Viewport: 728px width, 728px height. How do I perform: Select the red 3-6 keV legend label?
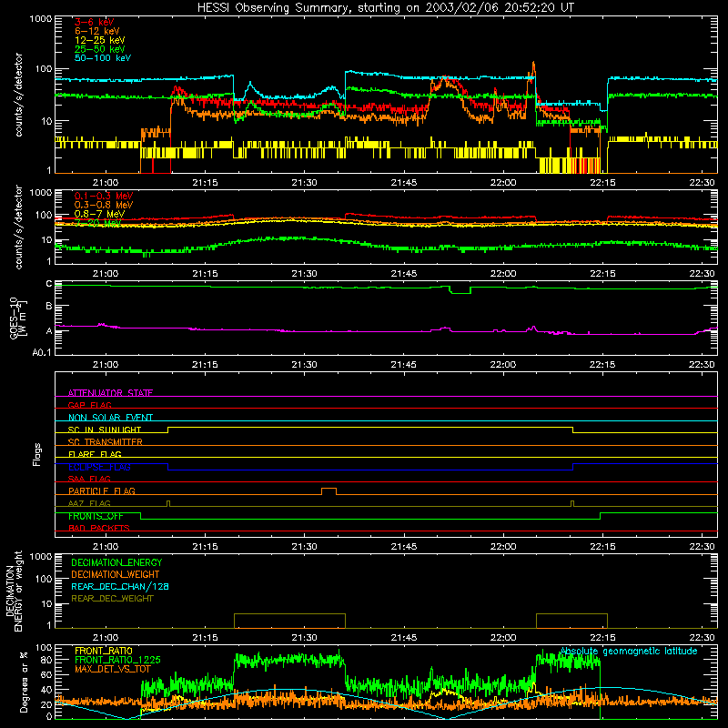[x=95, y=22]
